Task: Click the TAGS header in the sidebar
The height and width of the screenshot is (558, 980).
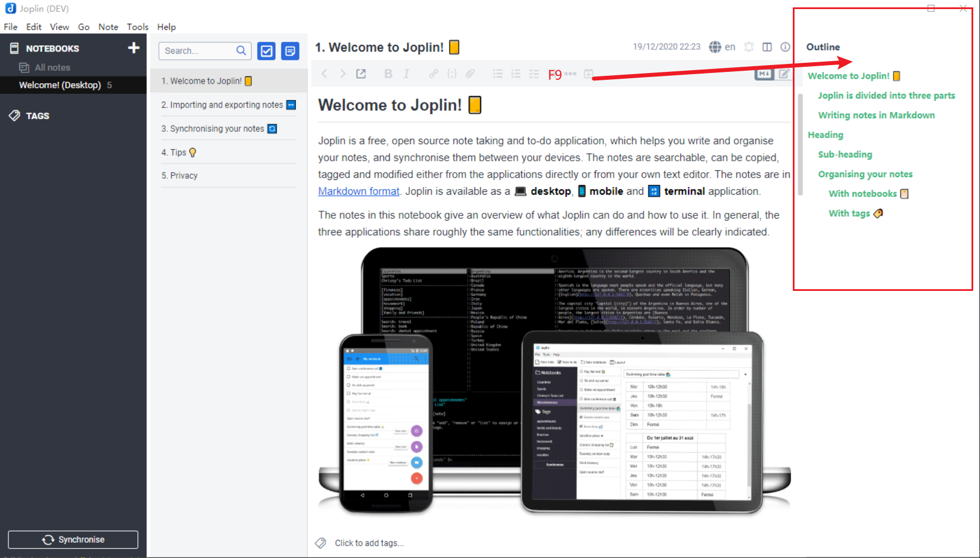Action: (37, 116)
